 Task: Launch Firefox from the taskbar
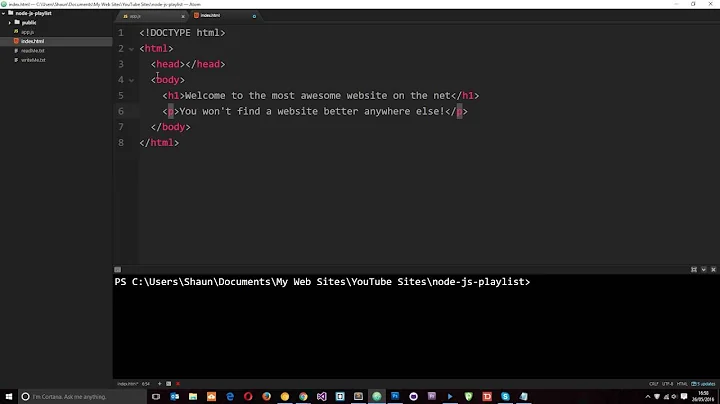[266, 397]
